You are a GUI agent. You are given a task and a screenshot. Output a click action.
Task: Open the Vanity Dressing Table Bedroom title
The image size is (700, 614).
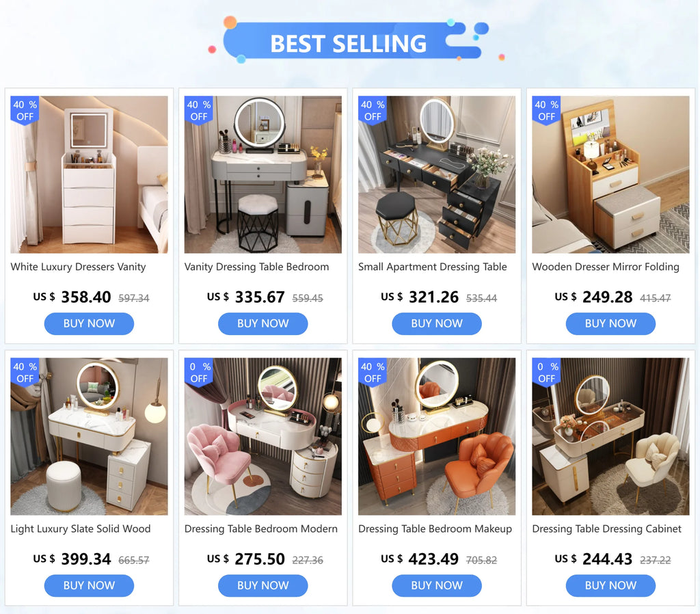257,267
